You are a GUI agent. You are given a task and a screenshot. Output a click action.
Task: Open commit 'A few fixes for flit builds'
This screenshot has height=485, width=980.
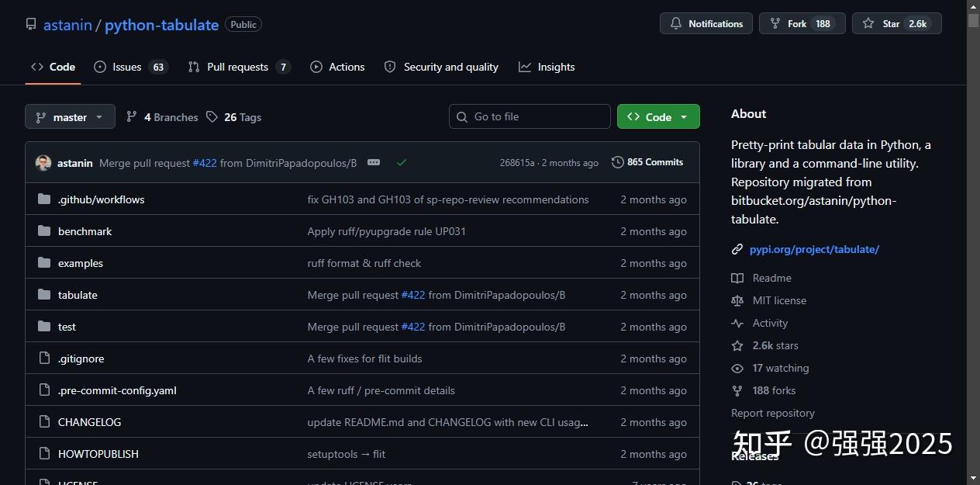tap(365, 359)
